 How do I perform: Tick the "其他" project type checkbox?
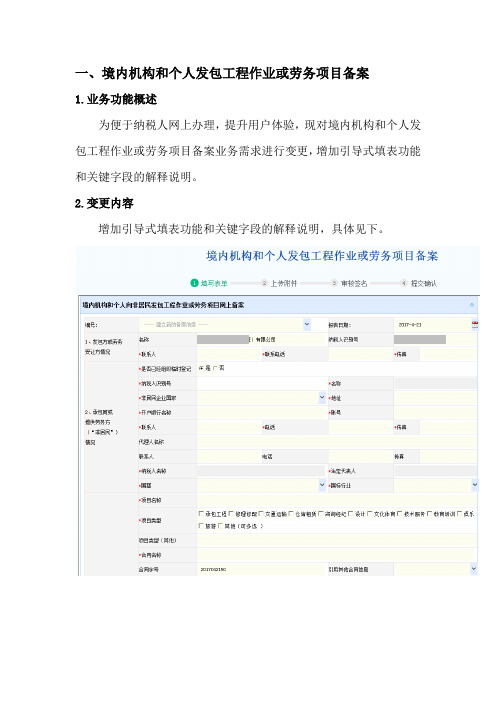(x=220, y=526)
